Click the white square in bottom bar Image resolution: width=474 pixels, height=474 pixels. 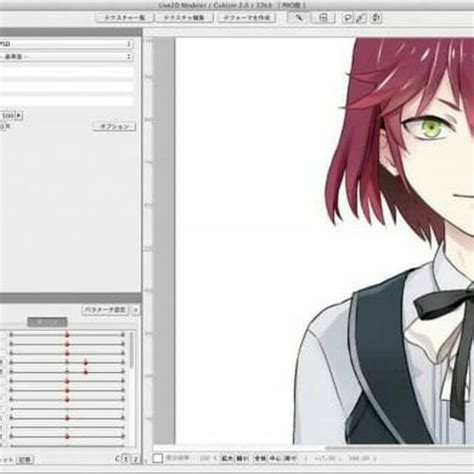pos(158,458)
